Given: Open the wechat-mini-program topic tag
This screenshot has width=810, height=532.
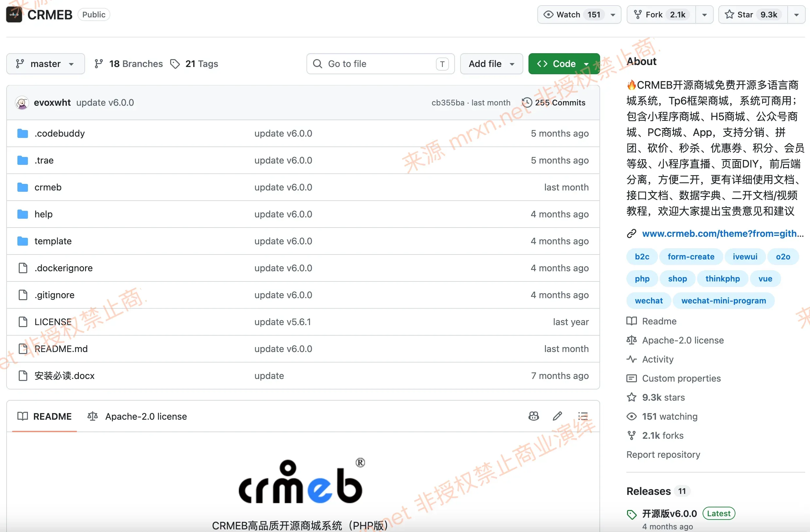Looking at the screenshot, I should coord(724,301).
